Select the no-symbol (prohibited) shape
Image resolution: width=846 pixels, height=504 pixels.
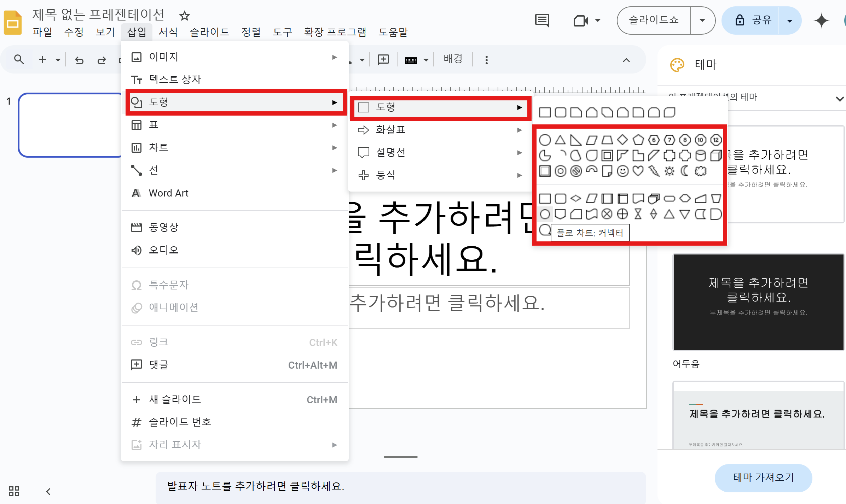point(576,171)
